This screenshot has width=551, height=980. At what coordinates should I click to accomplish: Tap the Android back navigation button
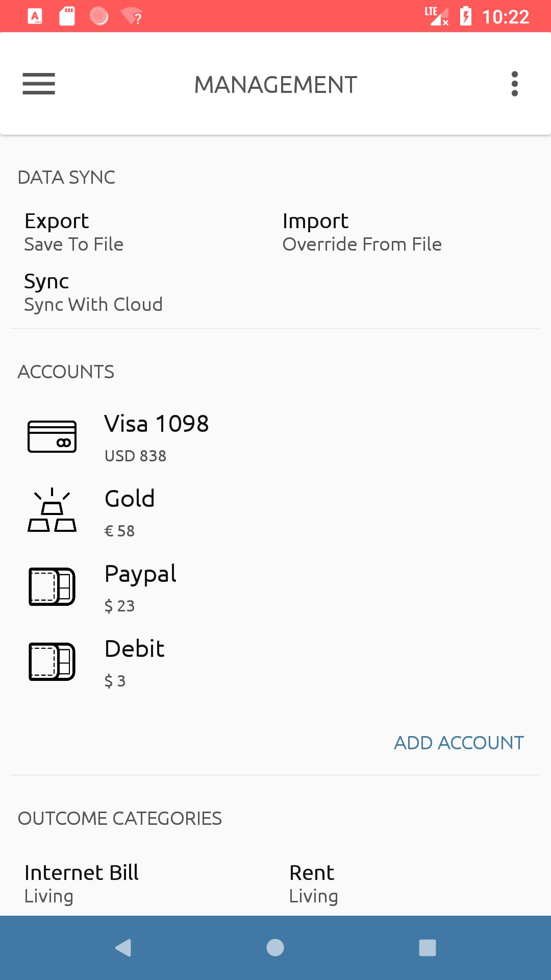(123, 948)
